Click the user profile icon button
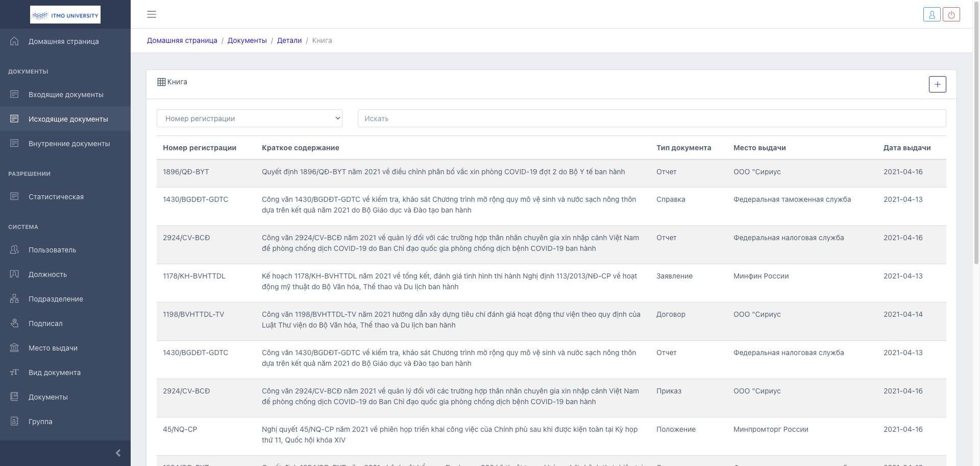Viewport: 980px width, 466px height. pos(932,15)
